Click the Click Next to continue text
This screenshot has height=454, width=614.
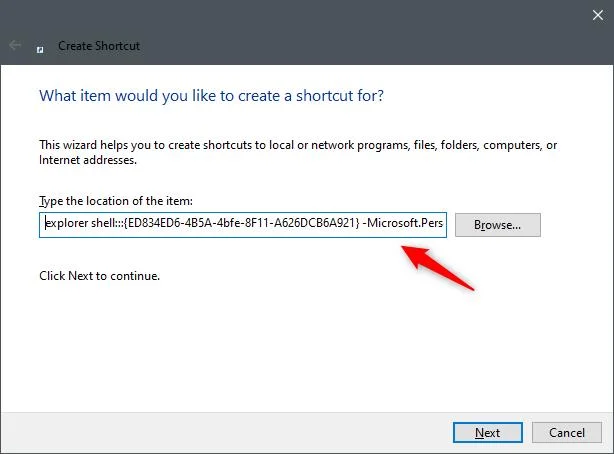pos(99,276)
